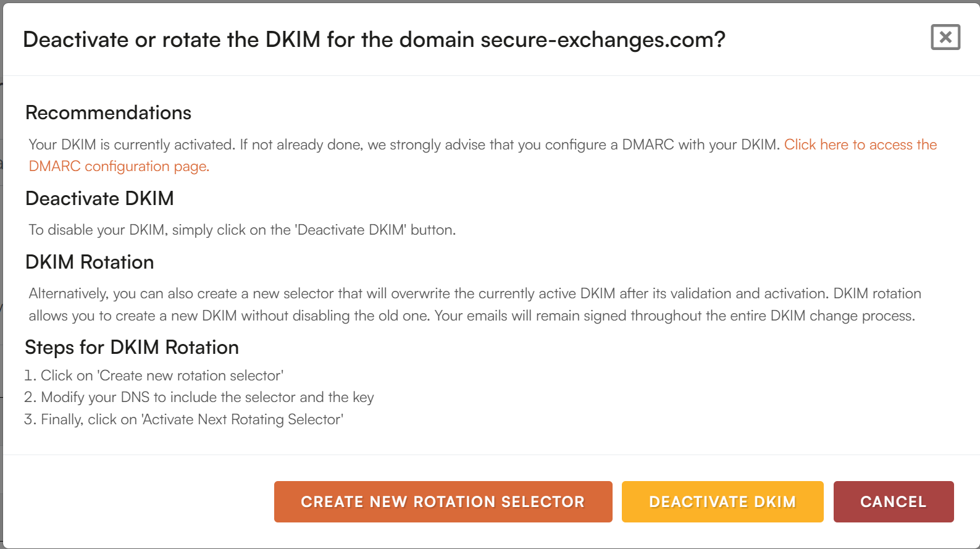This screenshot has width=980, height=549.
Task: Close the dialog with the X icon
Action: 945,37
